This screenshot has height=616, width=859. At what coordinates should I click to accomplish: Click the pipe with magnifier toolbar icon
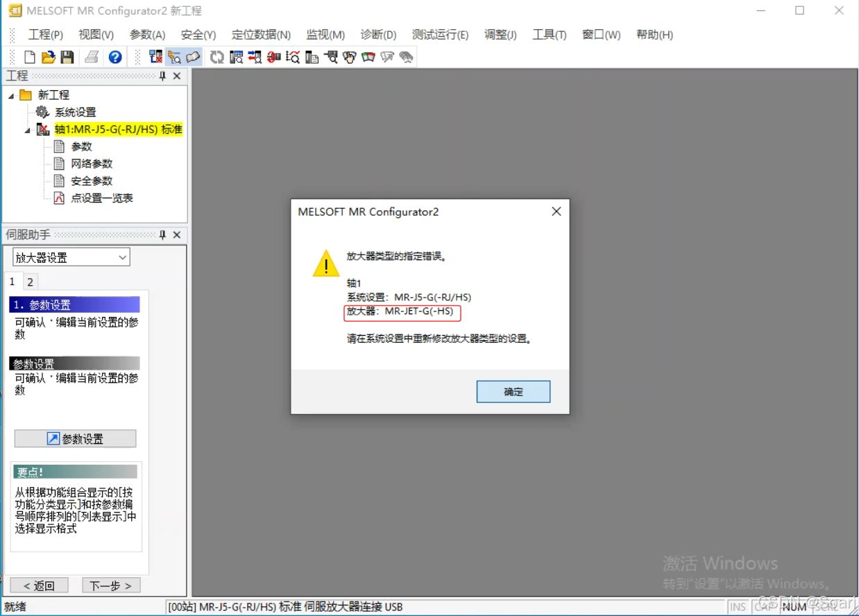(x=330, y=57)
